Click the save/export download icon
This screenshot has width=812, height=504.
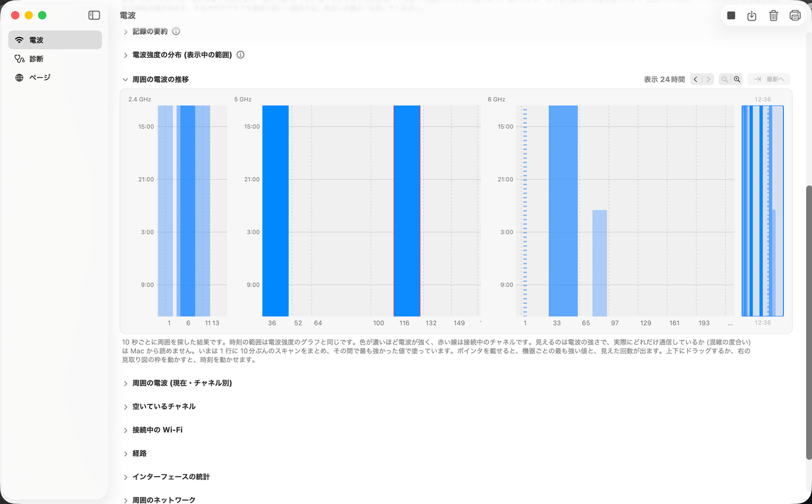pos(752,16)
